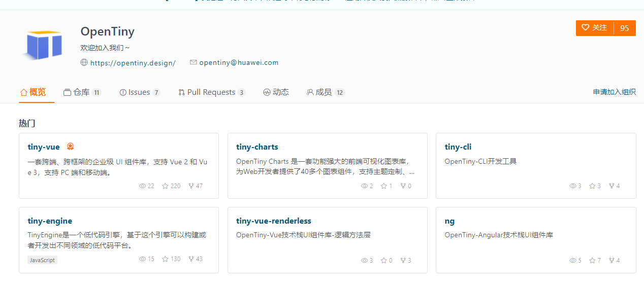This screenshot has width=644, height=287.
Task: Click the star icon on tiny-charts card
Action: click(384, 186)
